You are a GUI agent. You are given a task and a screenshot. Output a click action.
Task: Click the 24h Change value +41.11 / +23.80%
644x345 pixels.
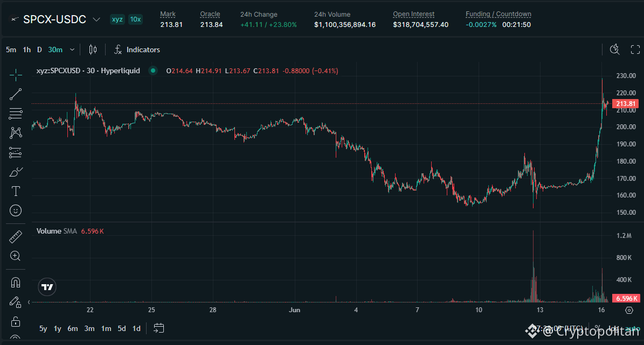268,25
